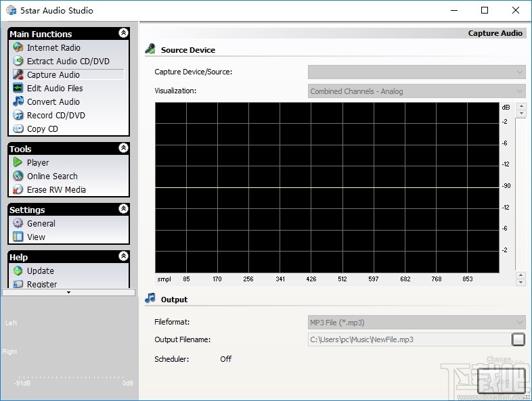532x401 pixels.
Task: Launch Player using the green play icon
Action: pyautogui.click(x=18, y=163)
